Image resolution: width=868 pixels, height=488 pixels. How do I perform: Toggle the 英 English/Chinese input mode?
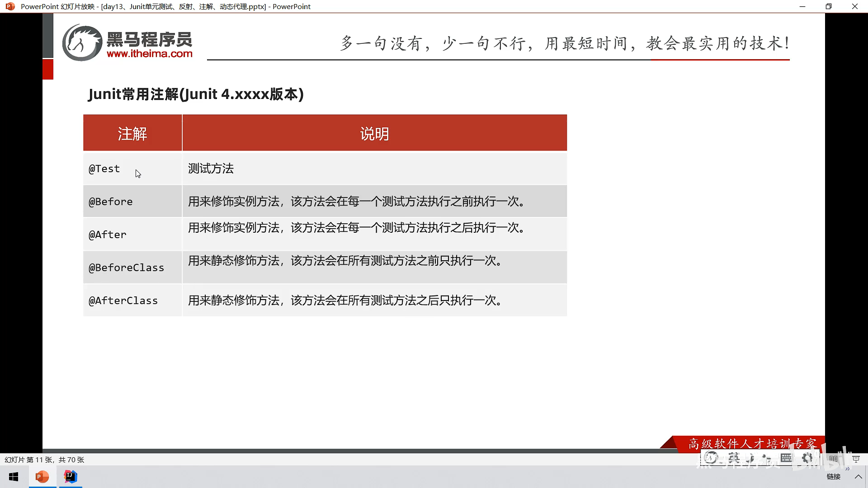click(734, 458)
